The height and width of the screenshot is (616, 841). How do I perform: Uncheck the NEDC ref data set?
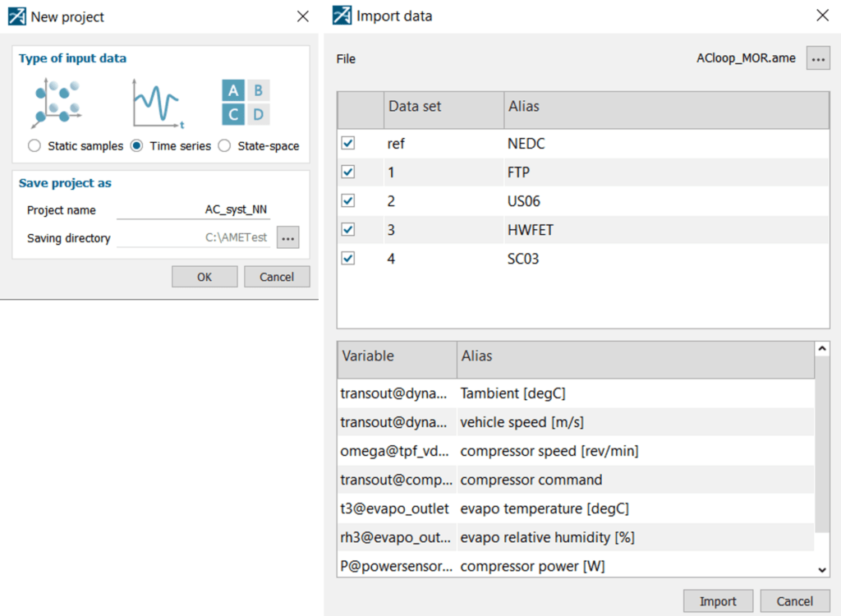pyautogui.click(x=348, y=144)
